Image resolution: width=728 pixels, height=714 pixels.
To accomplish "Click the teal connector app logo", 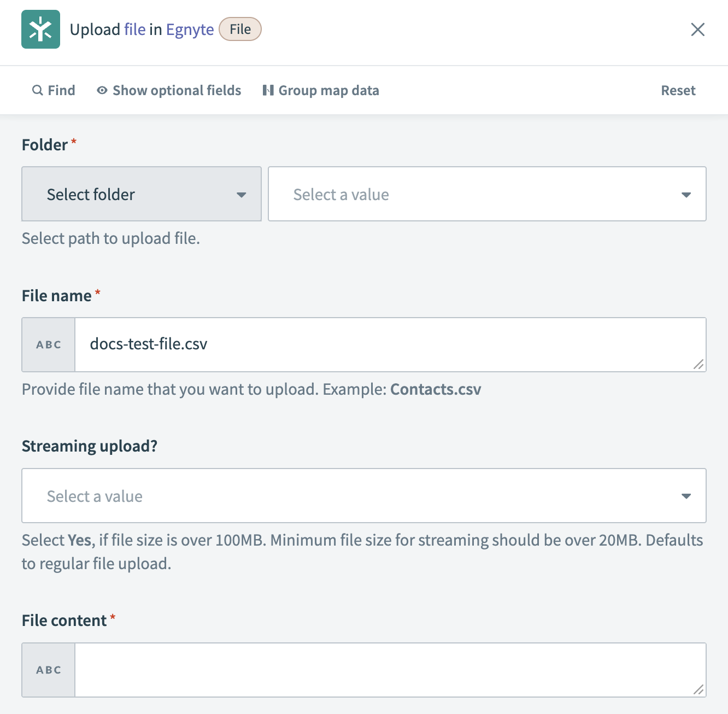I will [40, 30].
